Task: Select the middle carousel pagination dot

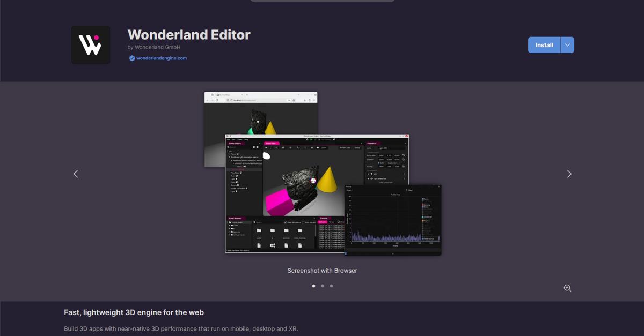Action: 323,286
